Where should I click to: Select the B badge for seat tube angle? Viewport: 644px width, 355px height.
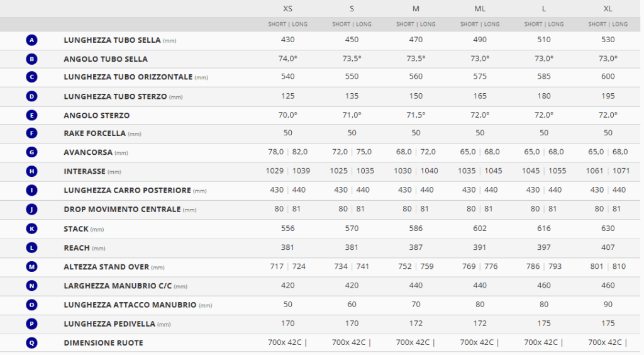point(32,59)
